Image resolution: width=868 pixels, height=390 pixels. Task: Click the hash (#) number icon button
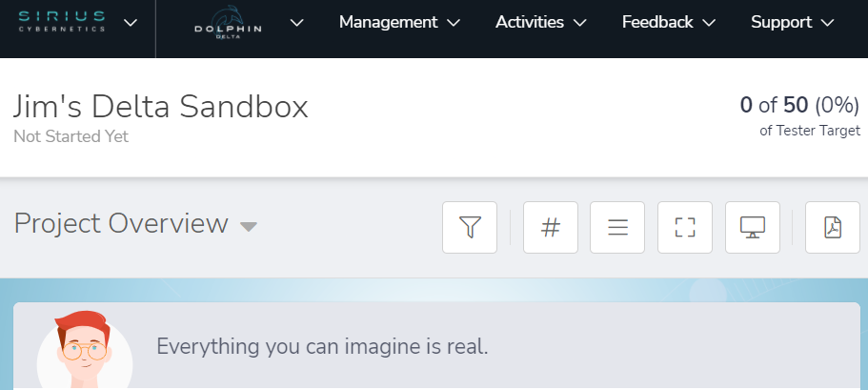[x=551, y=227]
